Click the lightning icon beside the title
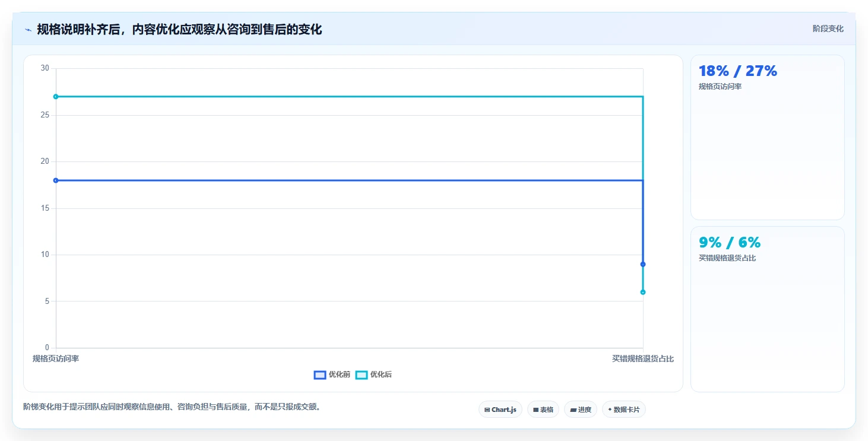The width and height of the screenshot is (868, 441). pyautogui.click(x=28, y=30)
